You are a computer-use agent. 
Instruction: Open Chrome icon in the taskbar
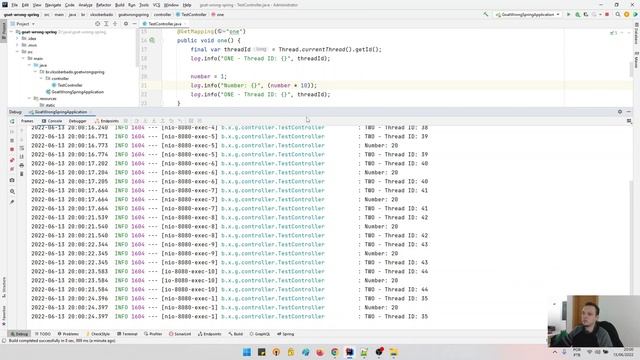tap(335, 352)
